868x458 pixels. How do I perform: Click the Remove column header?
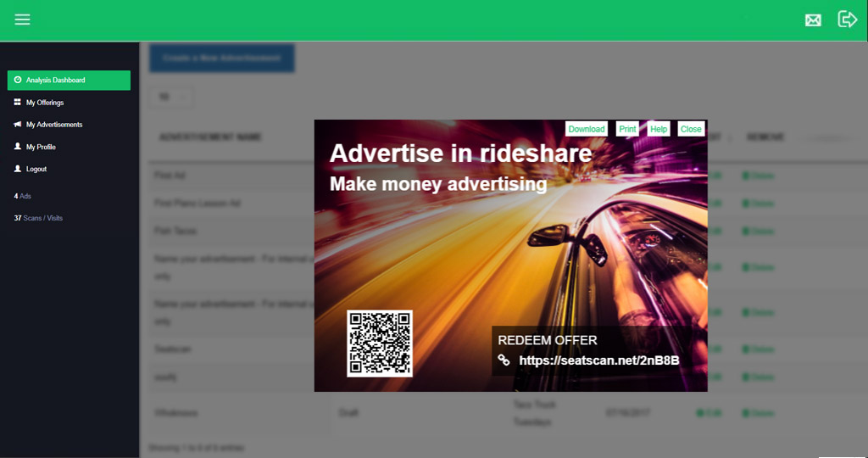(x=765, y=137)
